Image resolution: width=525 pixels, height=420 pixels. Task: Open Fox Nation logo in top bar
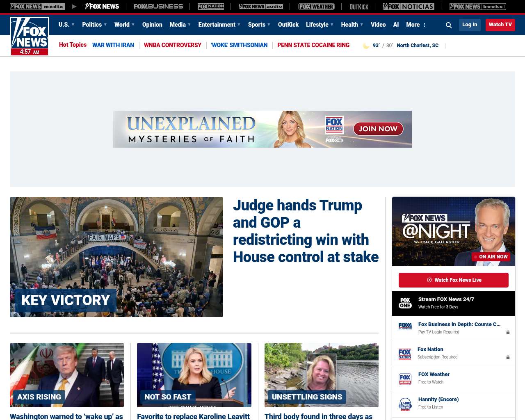211,7
